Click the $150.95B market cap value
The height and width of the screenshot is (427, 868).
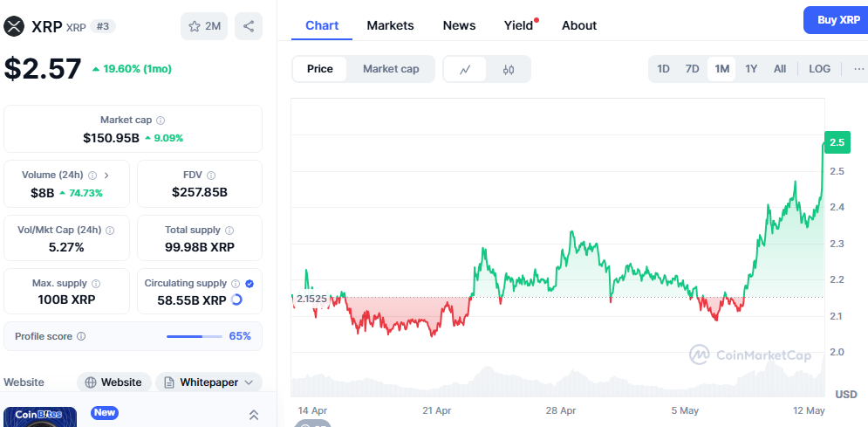click(112, 138)
